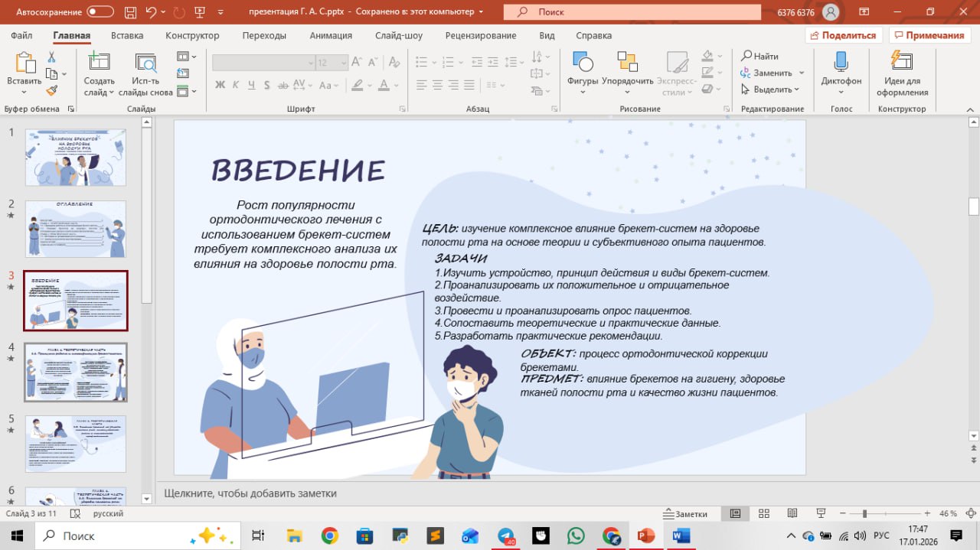The height and width of the screenshot is (550, 980).
Task: Open Design Ideas (Идеи для оформления)
Action: [902, 61]
